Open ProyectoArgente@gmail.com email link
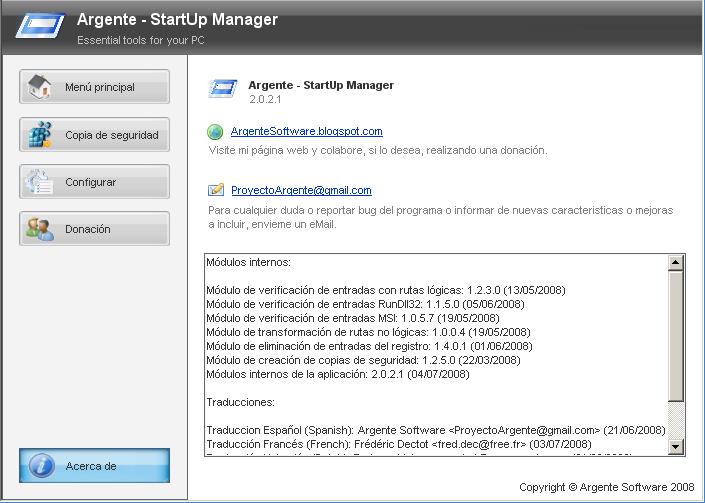705x503 pixels. click(x=301, y=190)
